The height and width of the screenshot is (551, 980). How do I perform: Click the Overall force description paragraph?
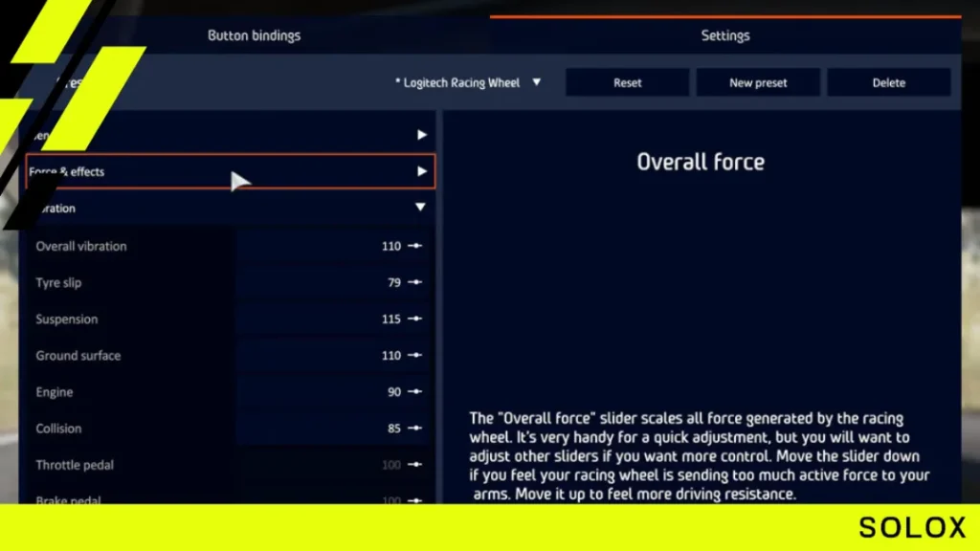[x=700, y=456]
